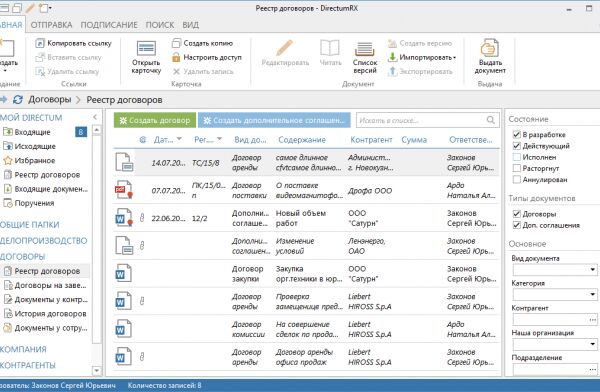Uncheck В разработке state filter
This screenshot has height=392, width=600.
point(516,134)
